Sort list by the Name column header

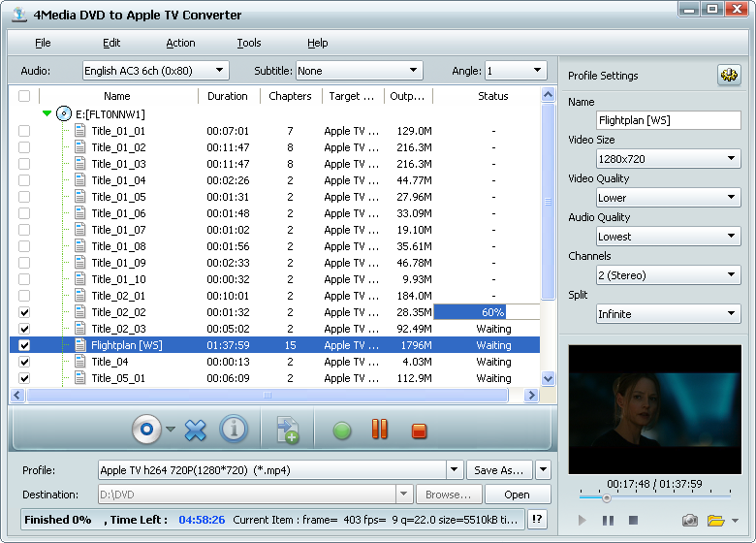pyautogui.click(x=117, y=96)
